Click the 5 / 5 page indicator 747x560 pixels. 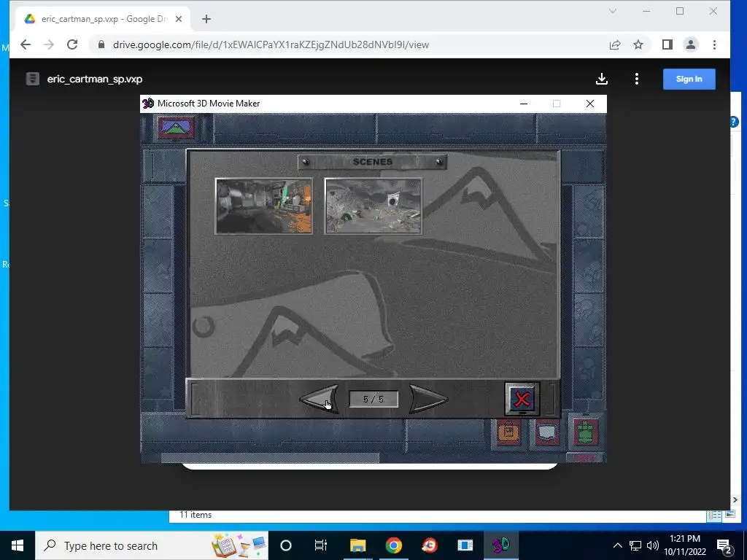[373, 399]
